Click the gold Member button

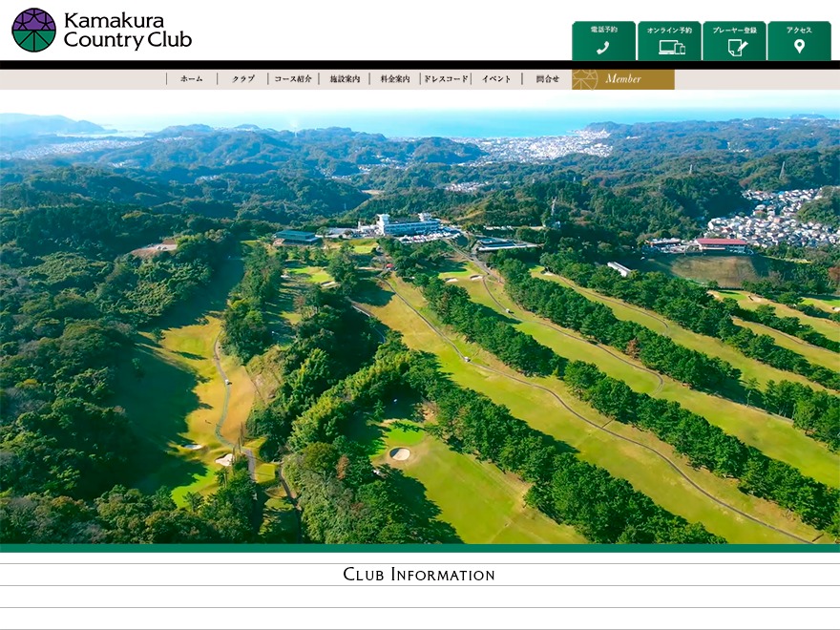(x=623, y=79)
